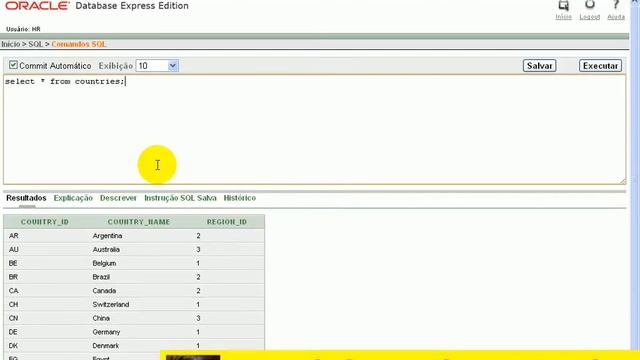Click inside the SQL command text area
This screenshot has width=640, height=360.
pos(314,129)
